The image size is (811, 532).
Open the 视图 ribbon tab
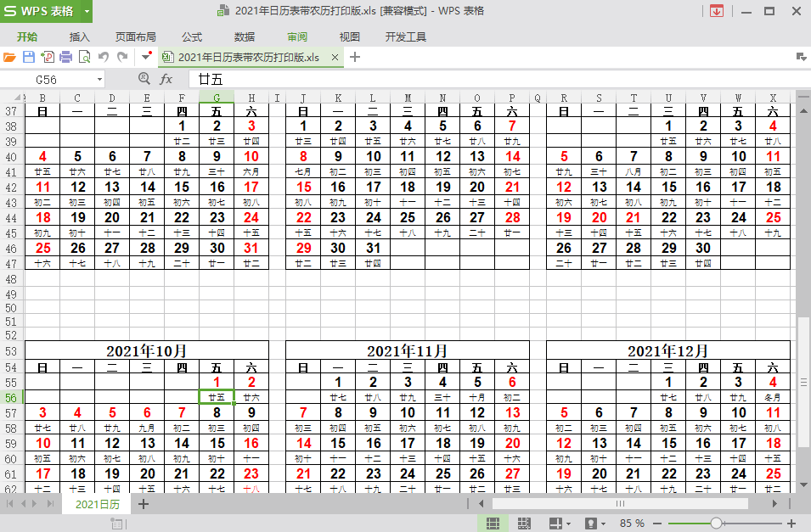pyautogui.click(x=348, y=36)
